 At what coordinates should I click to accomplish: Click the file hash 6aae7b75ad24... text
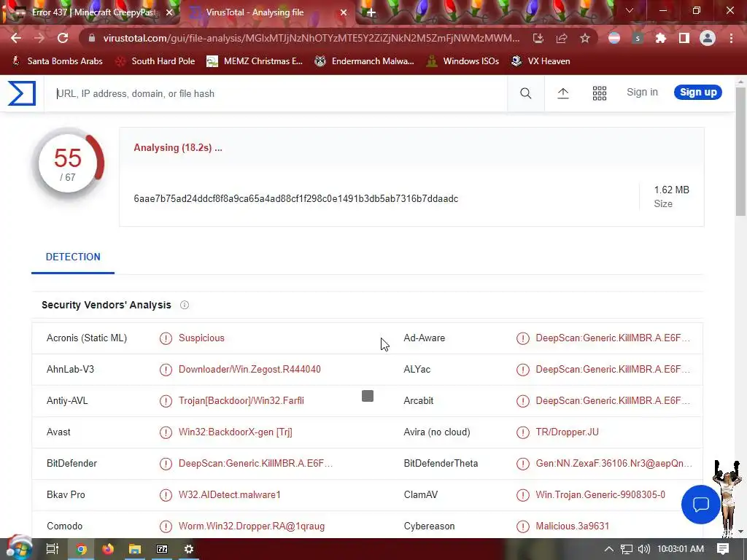pos(296,199)
